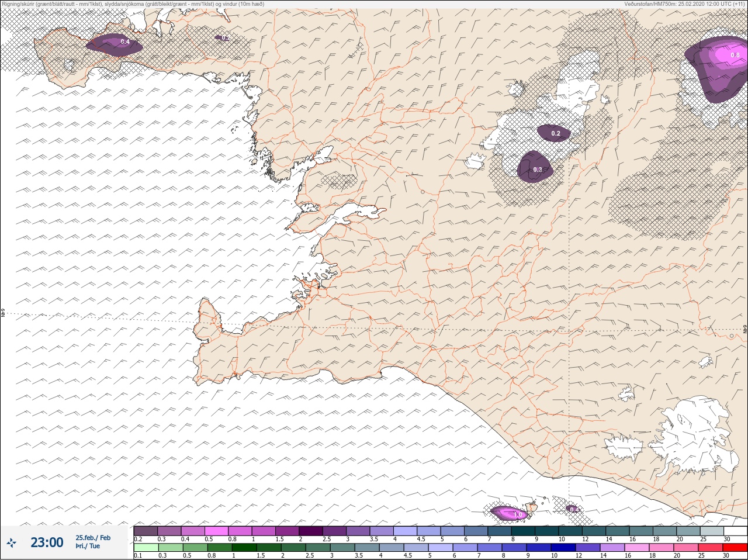This screenshot has width=748, height=560.
Task: Click the 0.3 precipitation label on map
Action: pos(538,170)
